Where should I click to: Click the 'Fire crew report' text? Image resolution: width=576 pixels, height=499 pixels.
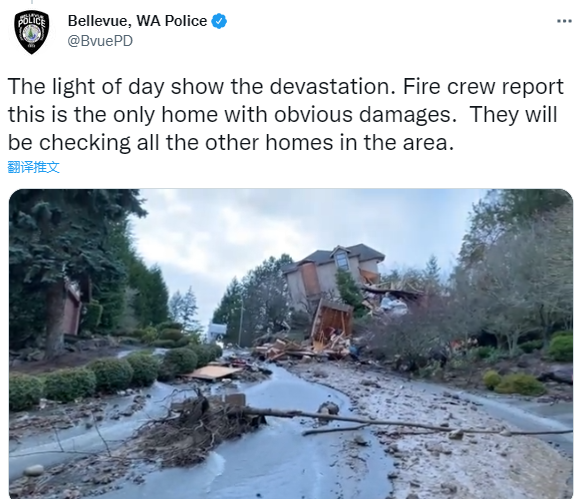483,87
